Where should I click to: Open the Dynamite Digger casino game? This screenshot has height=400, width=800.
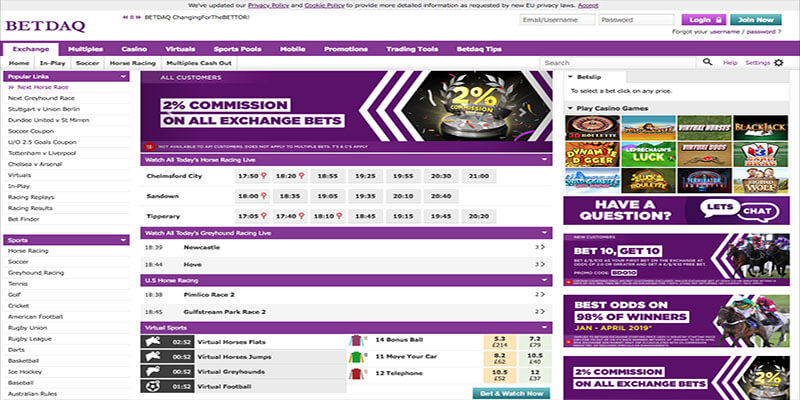pos(592,154)
